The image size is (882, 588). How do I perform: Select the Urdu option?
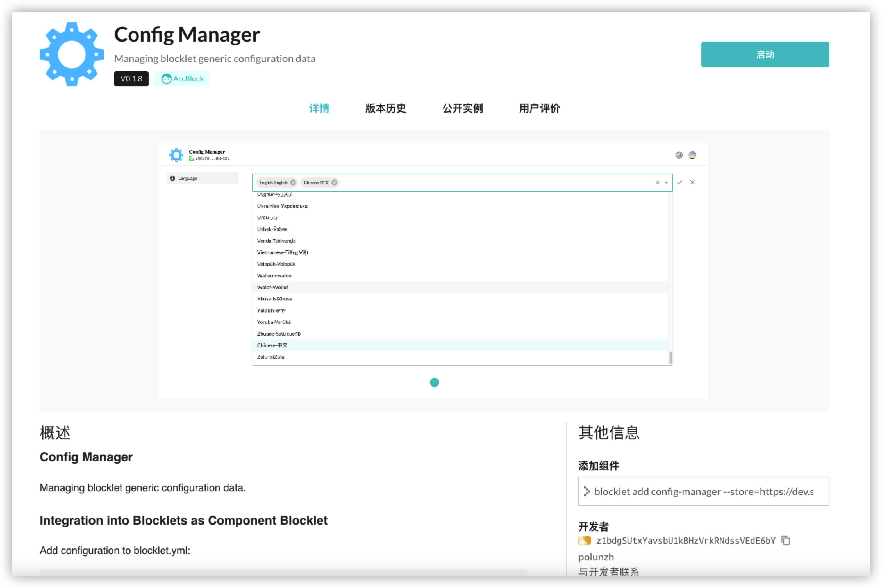pos(460,217)
